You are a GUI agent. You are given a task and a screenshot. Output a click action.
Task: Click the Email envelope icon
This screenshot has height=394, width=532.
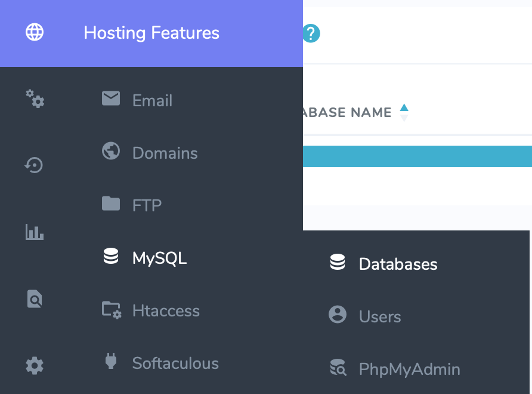click(x=110, y=99)
